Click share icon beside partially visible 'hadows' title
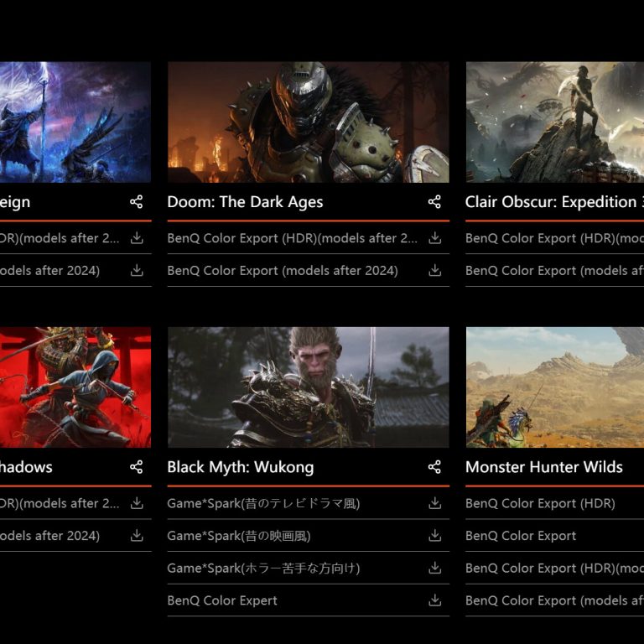Image resolution: width=644 pixels, height=644 pixels. [x=137, y=467]
